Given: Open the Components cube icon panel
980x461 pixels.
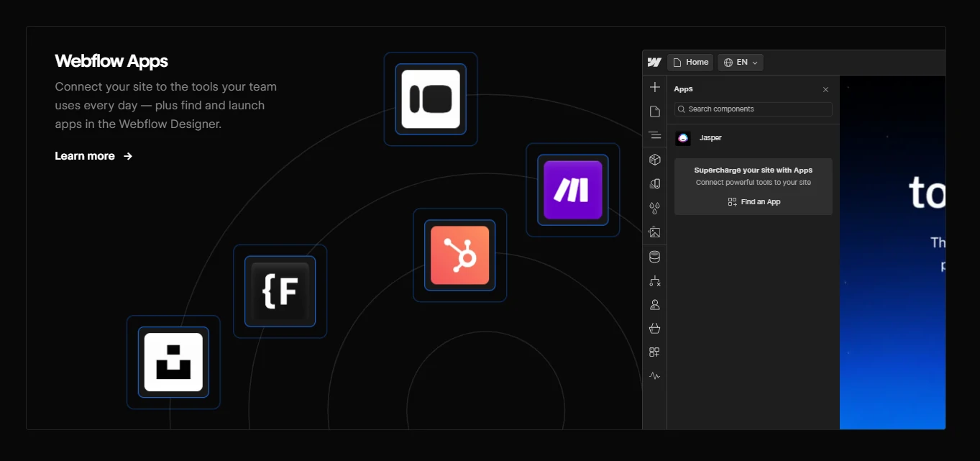Looking at the screenshot, I should tap(654, 160).
